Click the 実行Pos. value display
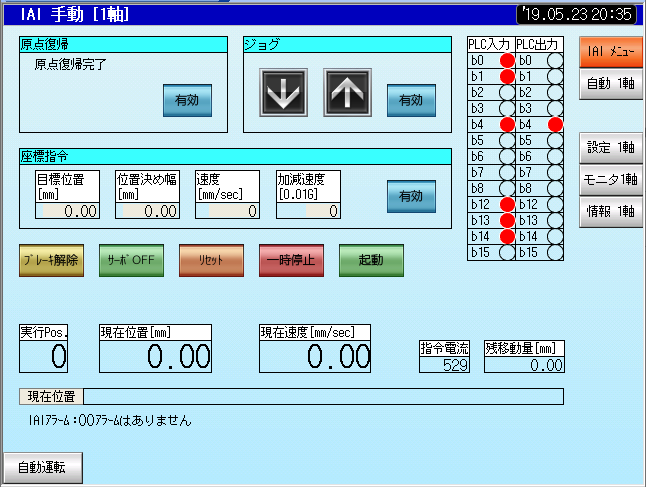 click(x=44, y=356)
